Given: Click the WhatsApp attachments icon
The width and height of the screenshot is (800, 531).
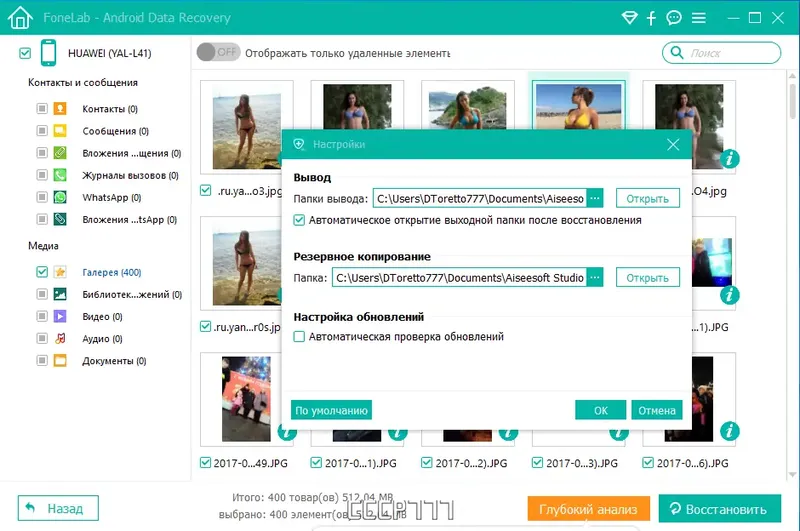Looking at the screenshot, I should coord(60,219).
